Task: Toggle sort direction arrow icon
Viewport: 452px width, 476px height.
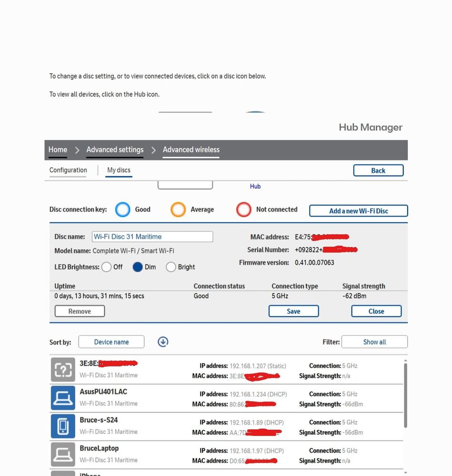Action: pos(163,342)
